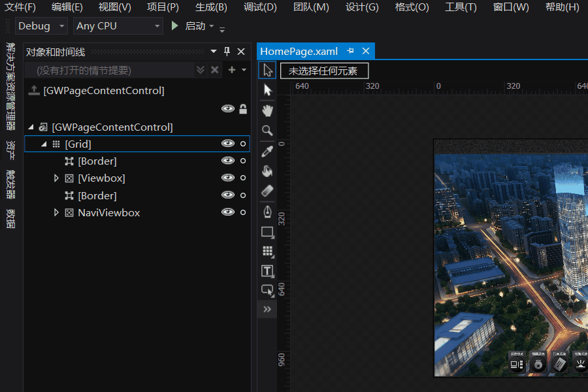Select the TextBlock tool
This screenshot has width=588, height=392.
click(267, 271)
